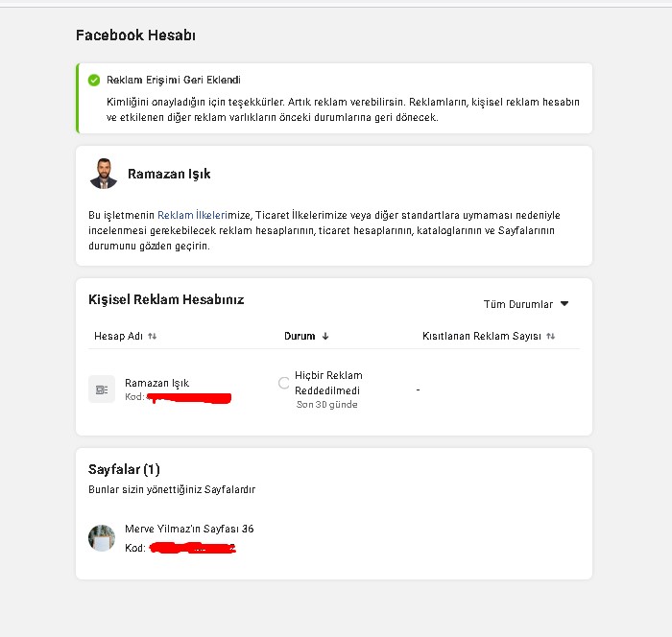The height and width of the screenshot is (637, 672).
Task: Click the ad account card icon
Action: pos(102,389)
